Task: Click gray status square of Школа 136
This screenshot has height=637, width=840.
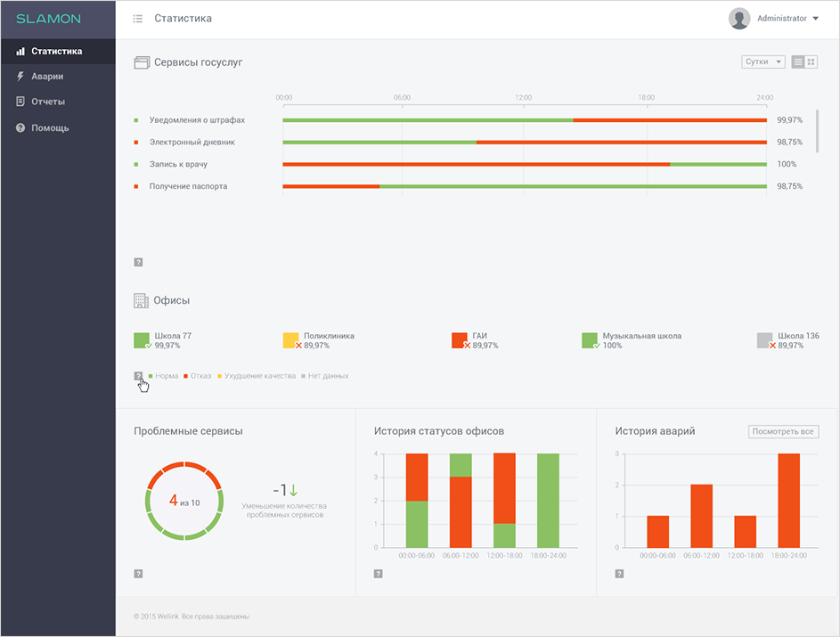Action: pos(764,340)
